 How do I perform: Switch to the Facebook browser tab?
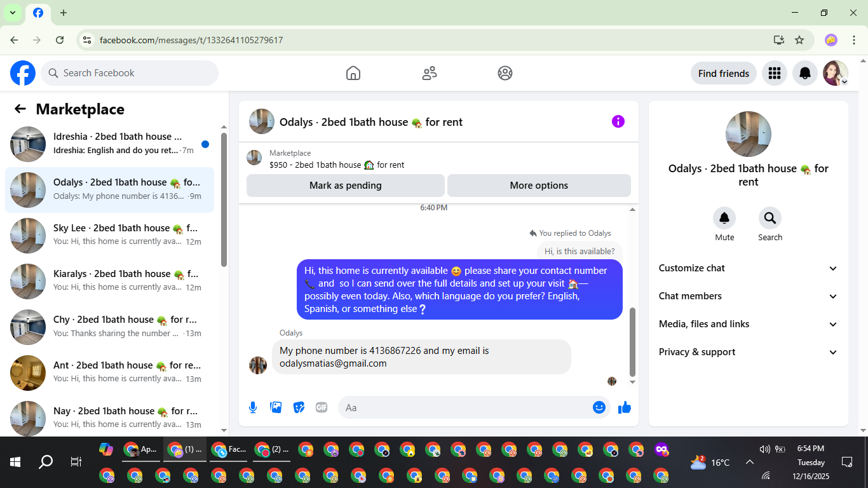pos(38,13)
